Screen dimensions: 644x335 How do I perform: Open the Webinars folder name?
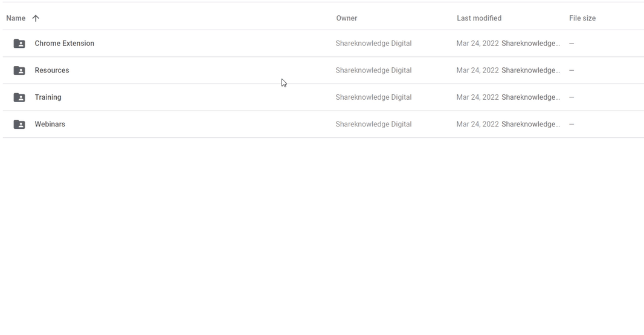(x=50, y=124)
